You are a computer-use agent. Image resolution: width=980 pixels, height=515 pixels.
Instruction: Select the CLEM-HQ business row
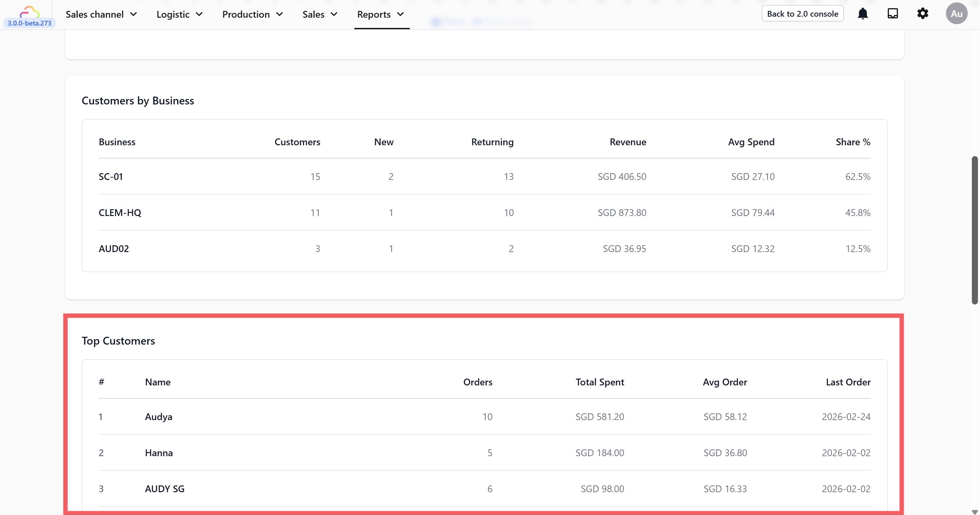[120, 213]
